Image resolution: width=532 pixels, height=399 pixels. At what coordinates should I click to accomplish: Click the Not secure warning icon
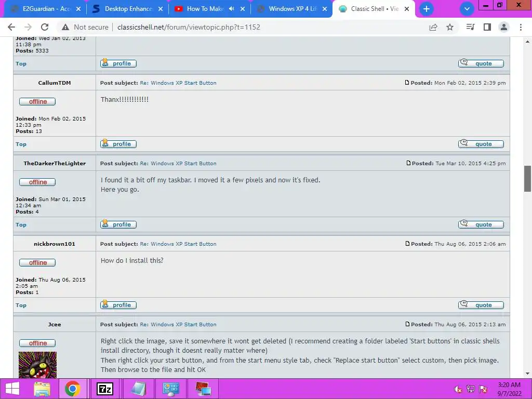tap(65, 27)
